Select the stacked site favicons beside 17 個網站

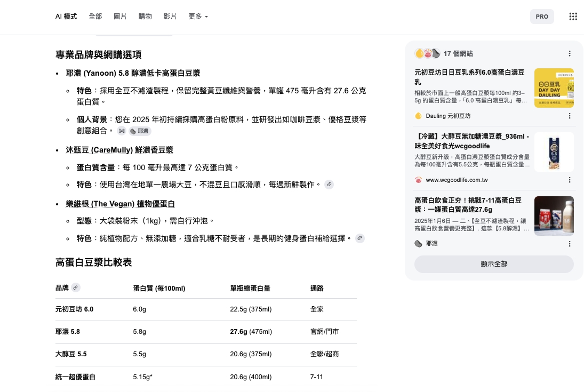click(428, 54)
